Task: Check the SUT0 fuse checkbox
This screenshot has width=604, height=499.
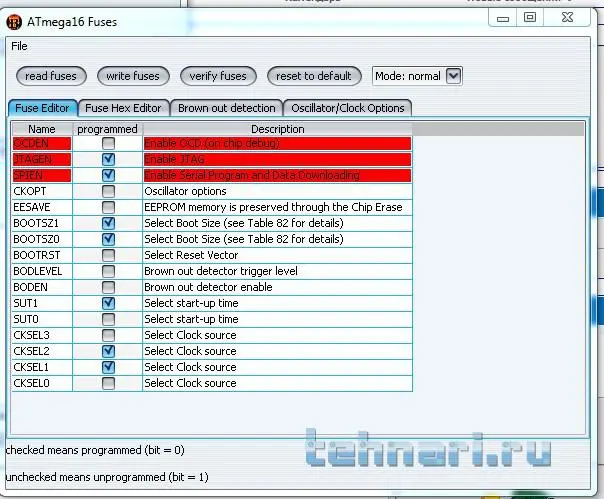Action: pos(108,319)
